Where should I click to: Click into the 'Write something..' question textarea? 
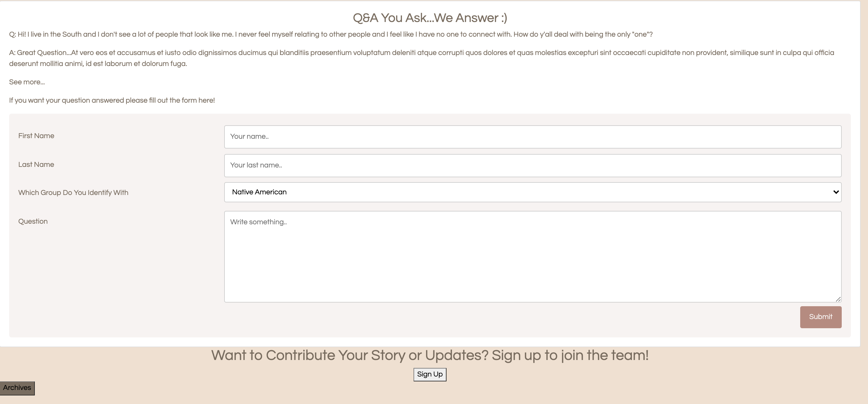(x=532, y=256)
